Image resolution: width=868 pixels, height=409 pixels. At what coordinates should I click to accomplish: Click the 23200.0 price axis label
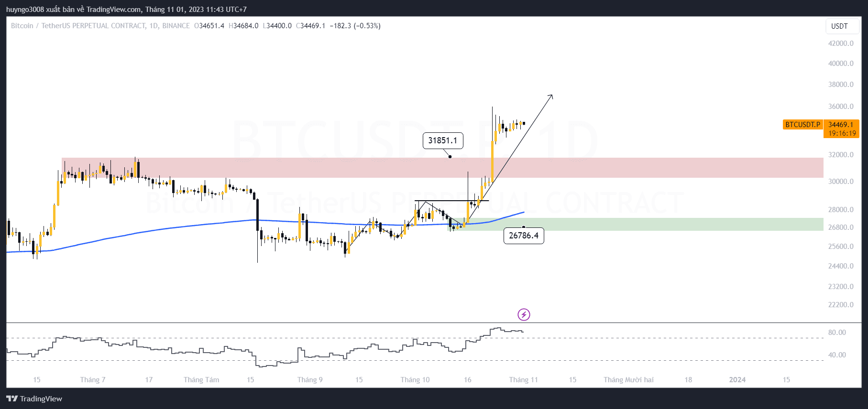[x=841, y=287]
